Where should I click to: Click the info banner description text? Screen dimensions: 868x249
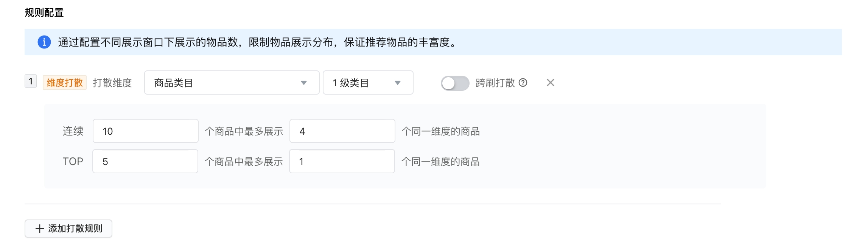click(257, 42)
